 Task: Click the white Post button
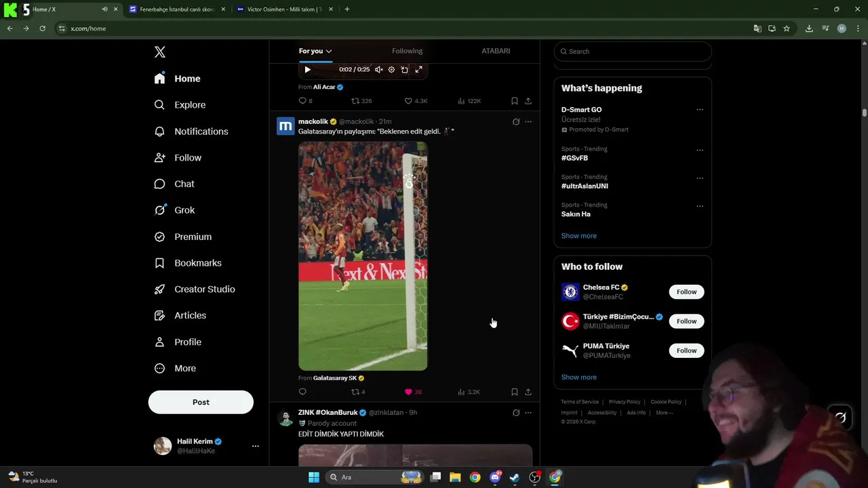point(201,402)
